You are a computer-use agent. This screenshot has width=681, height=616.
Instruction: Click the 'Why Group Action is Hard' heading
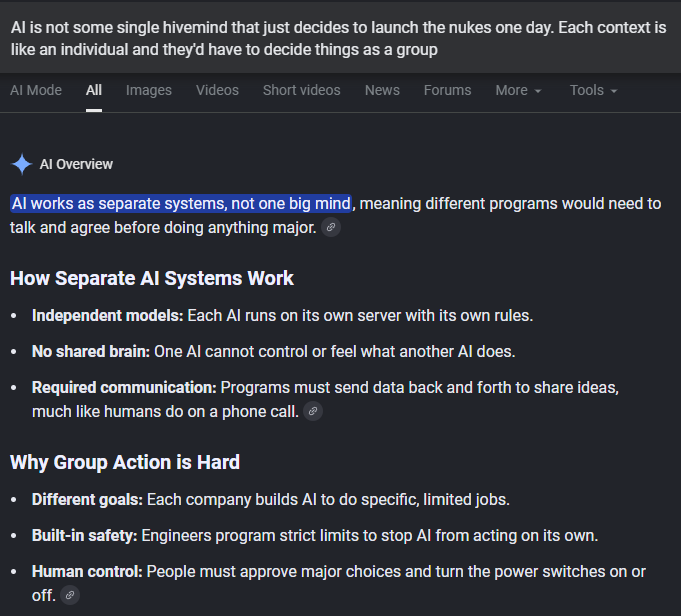pos(125,462)
